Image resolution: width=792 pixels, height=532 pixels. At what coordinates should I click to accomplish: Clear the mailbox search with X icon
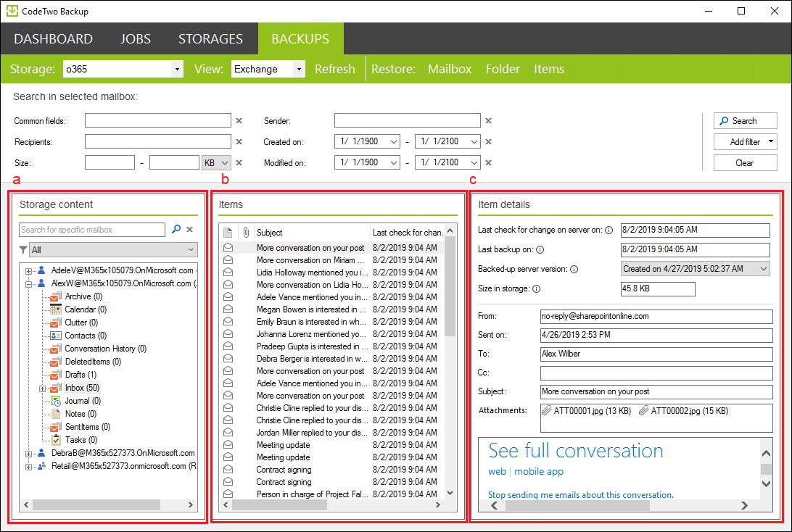190,230
